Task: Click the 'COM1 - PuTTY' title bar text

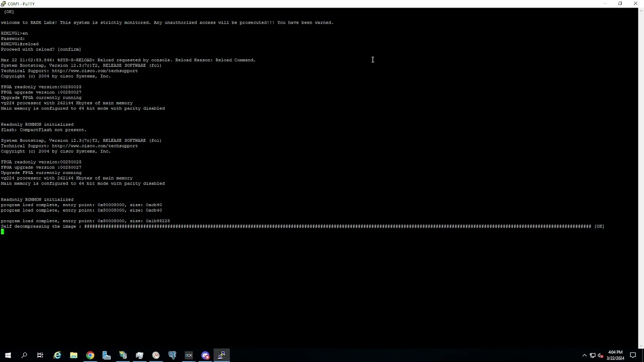Action: [x=21, y=4]
